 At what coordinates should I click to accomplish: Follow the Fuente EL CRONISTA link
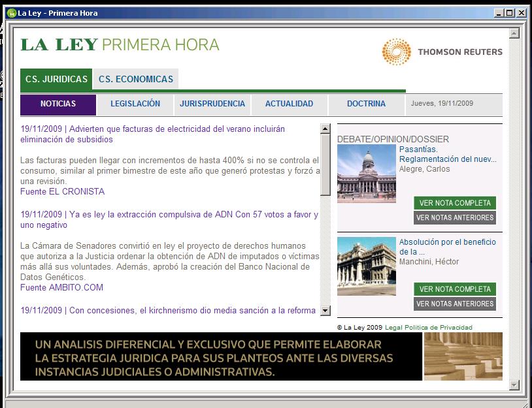point(63,192)
